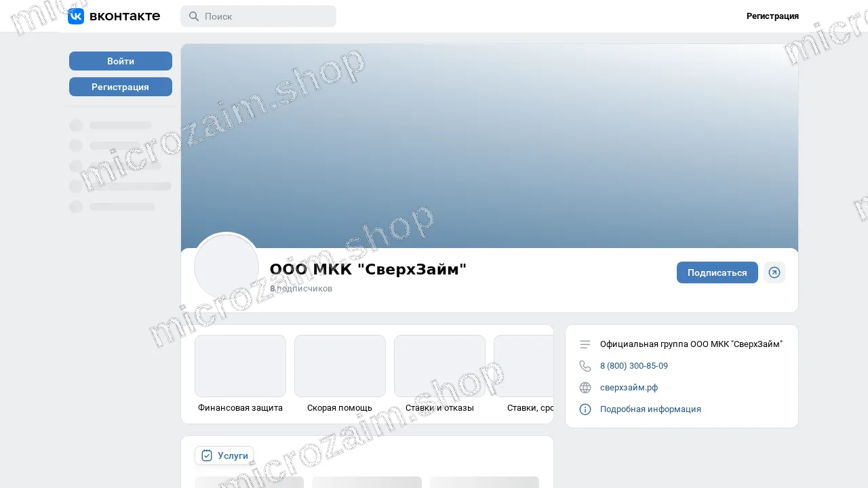Subscribe with the Подписаться button
The height and width of the screenshot is (488, 868).
point(717,272)
